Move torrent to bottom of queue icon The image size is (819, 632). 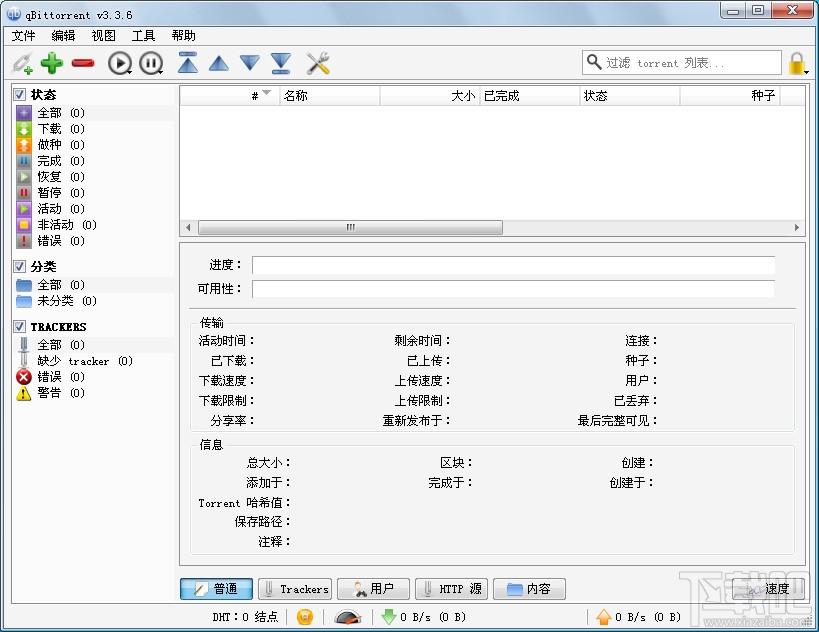pos(281,63)
